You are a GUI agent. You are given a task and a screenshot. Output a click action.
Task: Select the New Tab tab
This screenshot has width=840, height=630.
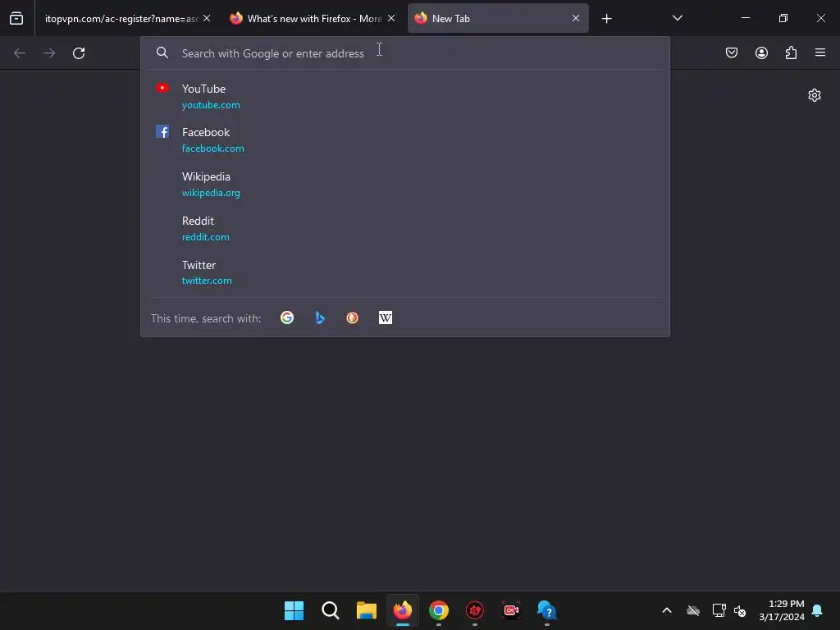tap(498, 19)
